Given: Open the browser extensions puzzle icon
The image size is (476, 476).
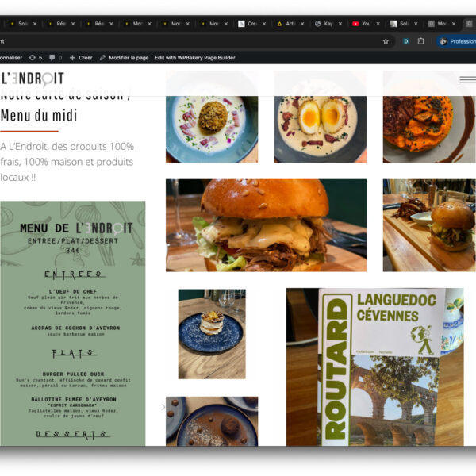Looking at the screenshot, I should (x=421, y=41).
